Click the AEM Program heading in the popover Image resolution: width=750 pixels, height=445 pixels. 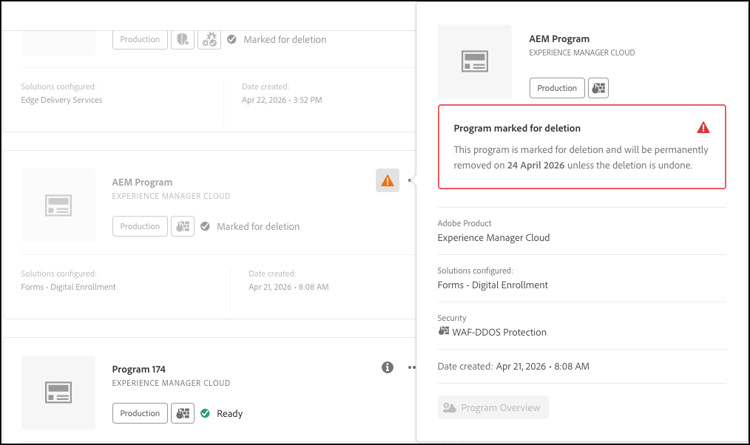pos(559,39)
